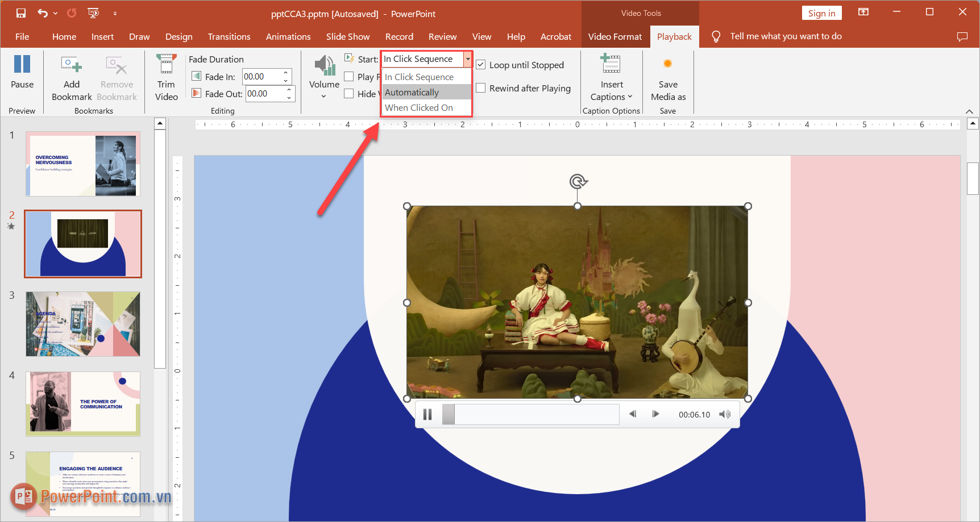Switch to the Home tab

coord(64,36)
